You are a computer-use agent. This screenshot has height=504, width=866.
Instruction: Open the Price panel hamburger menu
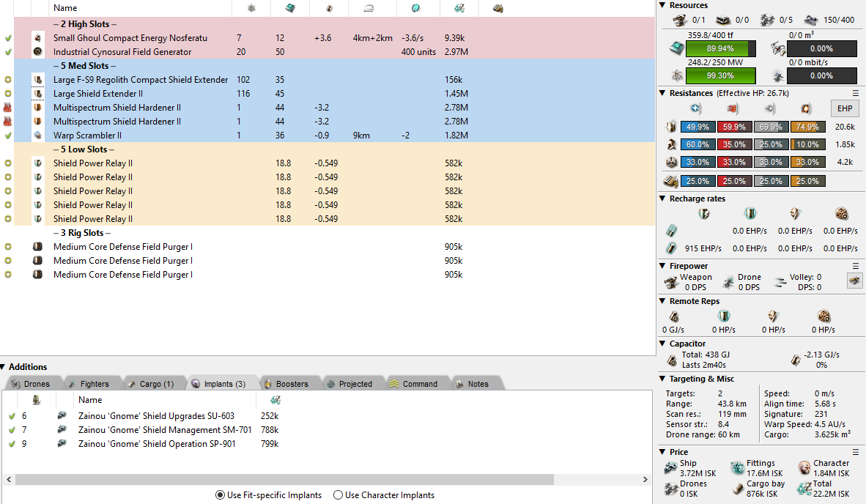pyautogui.click(x=855, y=452)
